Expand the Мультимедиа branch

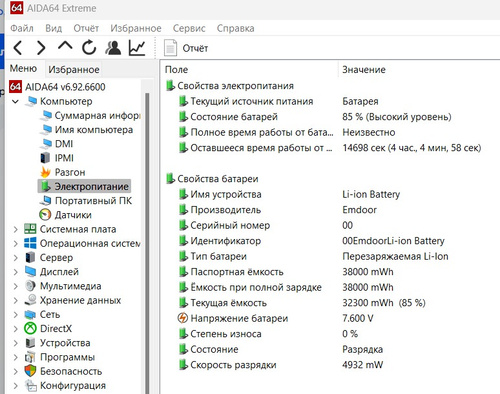click(15, 286)
